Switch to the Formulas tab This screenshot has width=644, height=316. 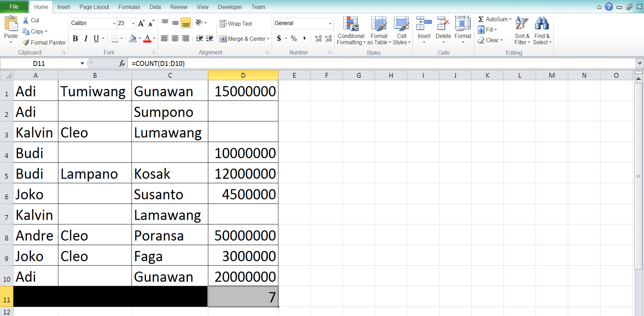(x=129, y=7)
